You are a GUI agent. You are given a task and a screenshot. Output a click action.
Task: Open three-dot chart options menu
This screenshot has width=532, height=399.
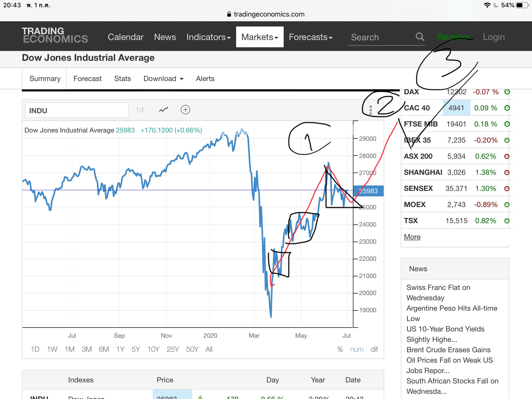pyautogui.click(x=371, y=110)
